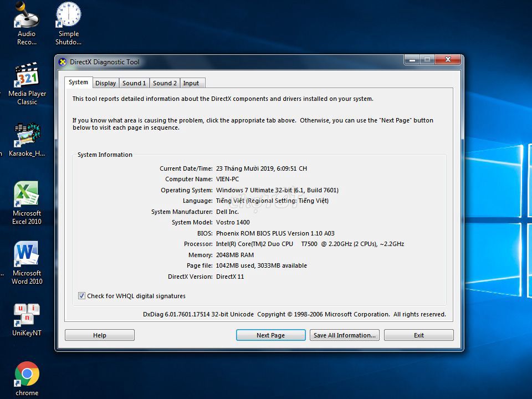Open the Sound 2 tab

tap(165, 83)
